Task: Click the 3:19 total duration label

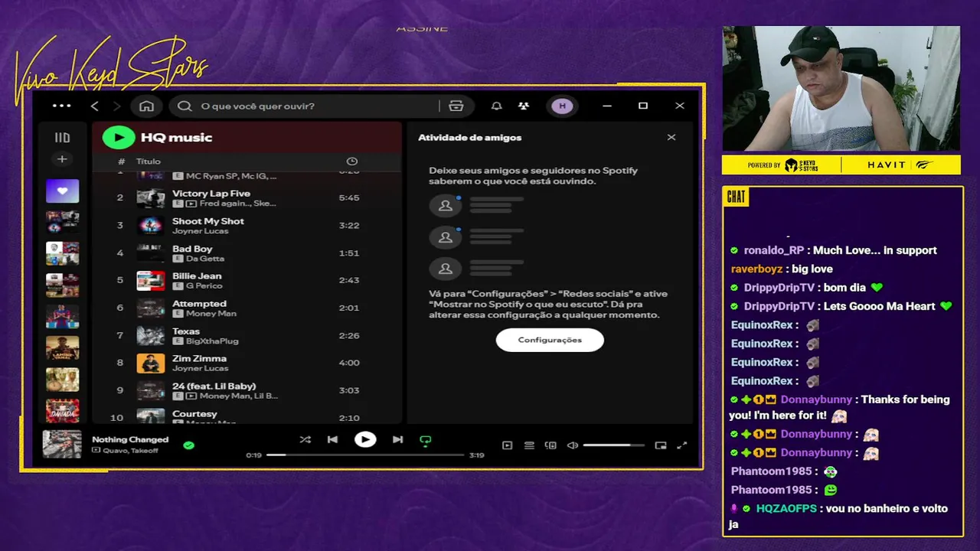Action: (476, 455)
